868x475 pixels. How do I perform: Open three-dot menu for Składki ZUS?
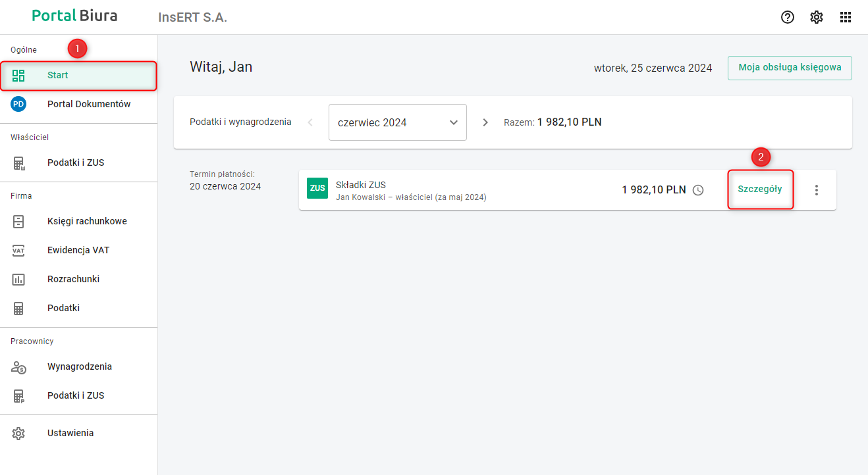click(x=817, y=190)
